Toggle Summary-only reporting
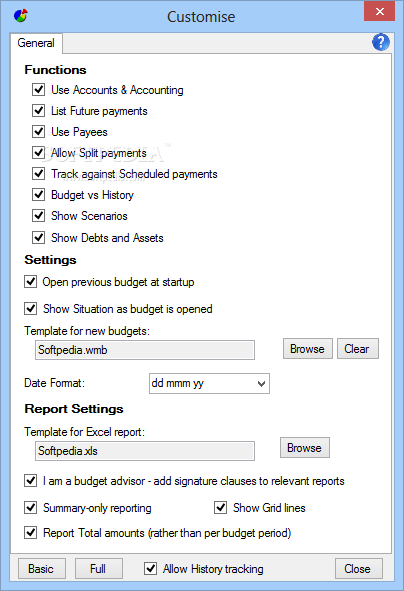The width and height of the screenshot is (404, 591). pyautogui.click(x=31, y=508)
